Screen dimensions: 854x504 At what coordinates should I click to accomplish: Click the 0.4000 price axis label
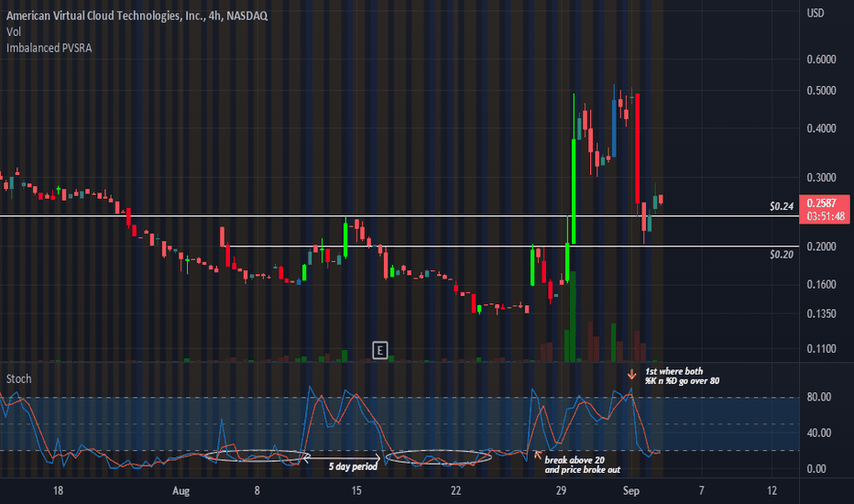(821, 128)
